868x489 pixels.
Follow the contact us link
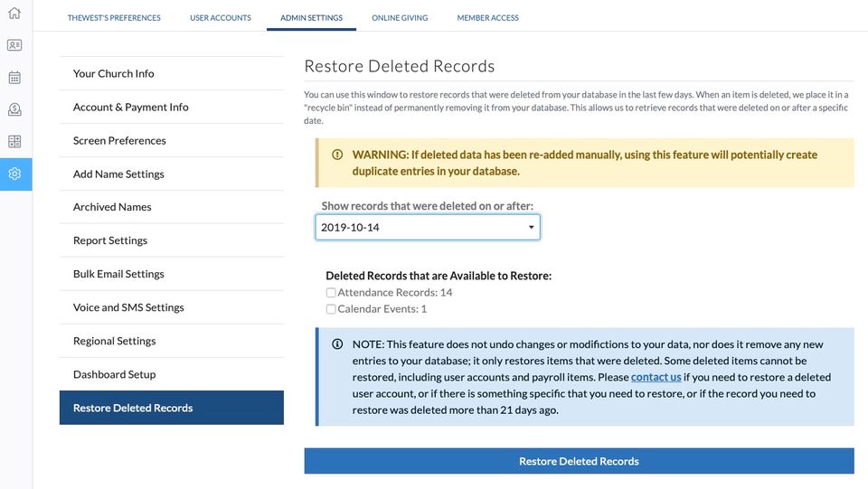pyautogui.click(x=656, y=377)
